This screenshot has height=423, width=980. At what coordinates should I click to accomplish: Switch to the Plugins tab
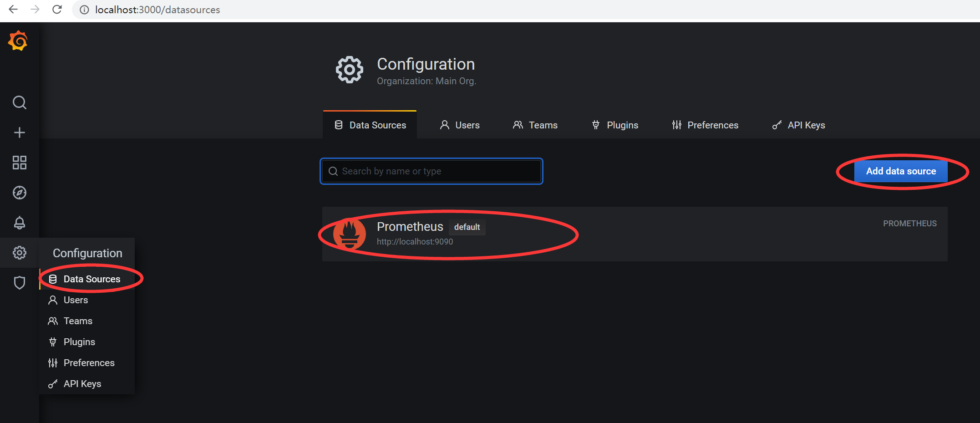coord(615,125)
